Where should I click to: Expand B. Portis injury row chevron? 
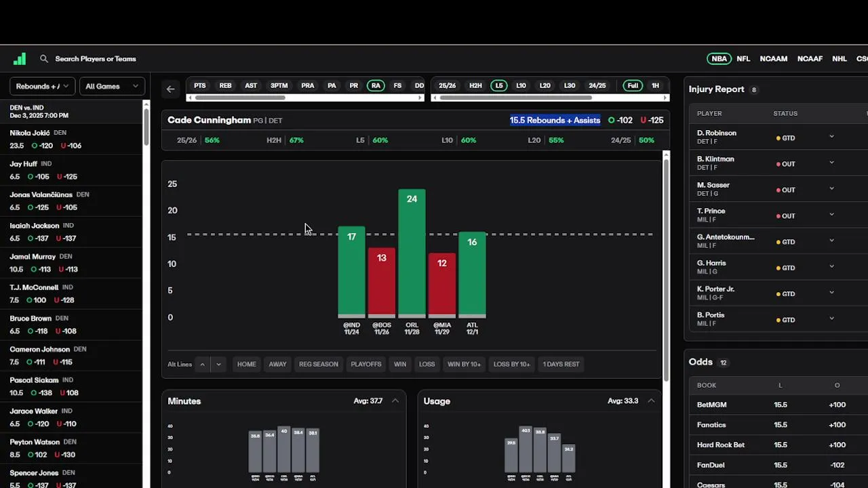[831, 319]
